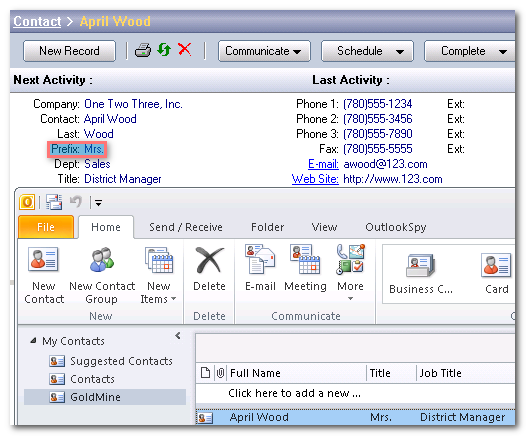526x436 pixels.
Task: Select the Business Card view
Action: pos(421,274)
